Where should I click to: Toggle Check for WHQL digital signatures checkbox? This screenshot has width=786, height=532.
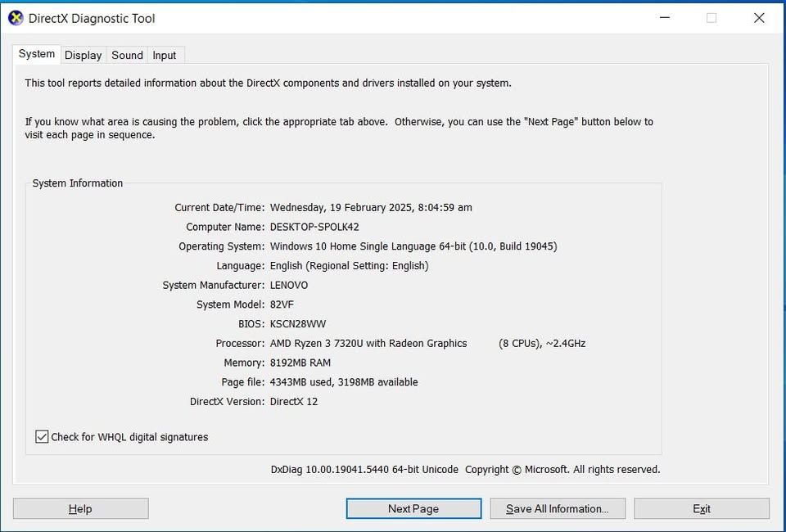pyautogui.click(x=42, y=437)
